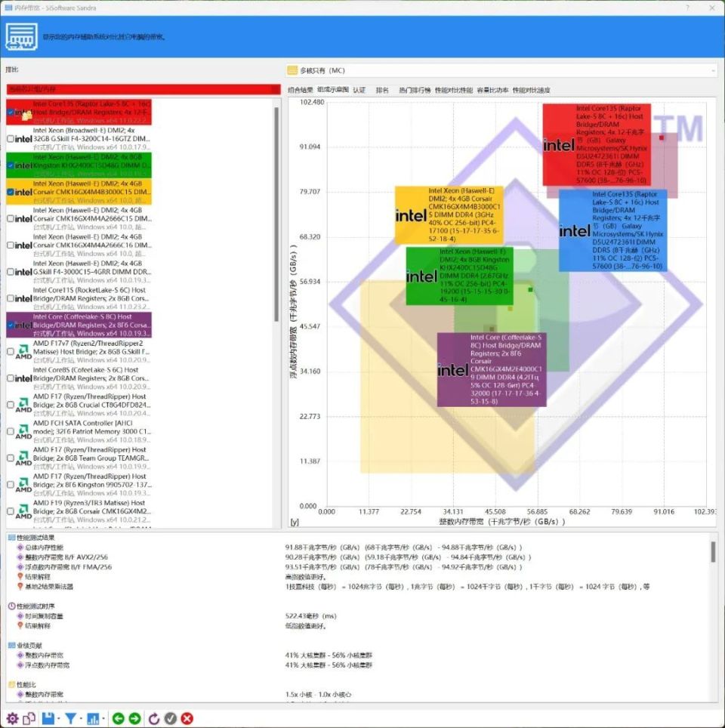Select the Core8S CofeeLake-S 6C entry text
The width and height of the screenshot is (725, 728).
click(x=91, y=378)
